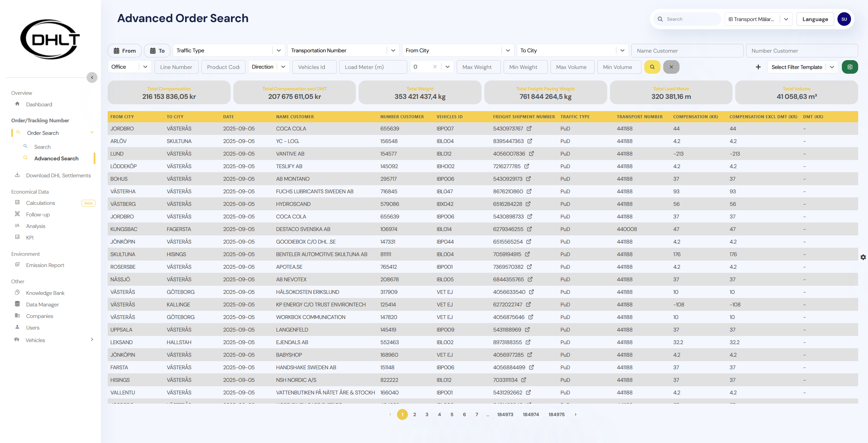Open external link for shipment 5430973767
Screen dimensions: 868x443
point(529,128)
